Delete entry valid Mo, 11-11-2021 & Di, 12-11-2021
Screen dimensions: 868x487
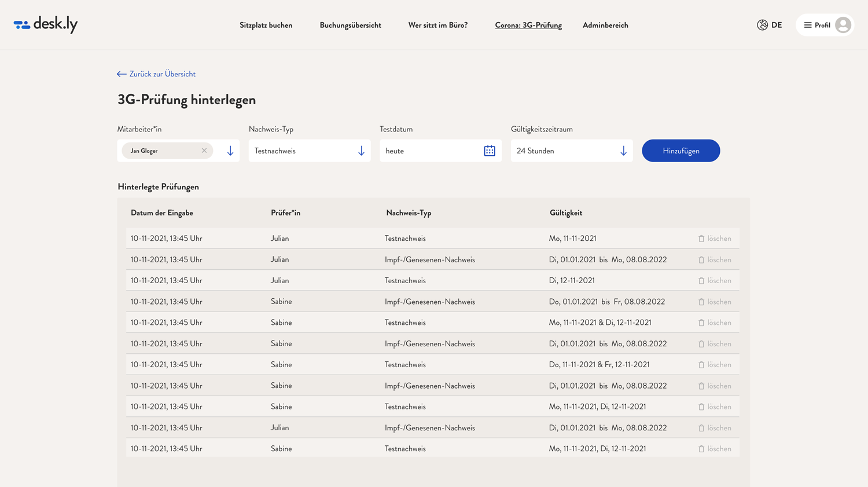[715, 323]
